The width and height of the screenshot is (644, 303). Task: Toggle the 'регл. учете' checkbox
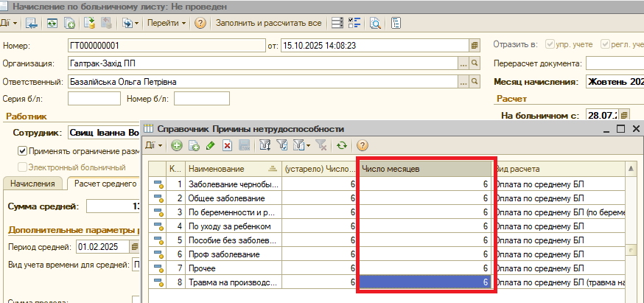point(606,44)
